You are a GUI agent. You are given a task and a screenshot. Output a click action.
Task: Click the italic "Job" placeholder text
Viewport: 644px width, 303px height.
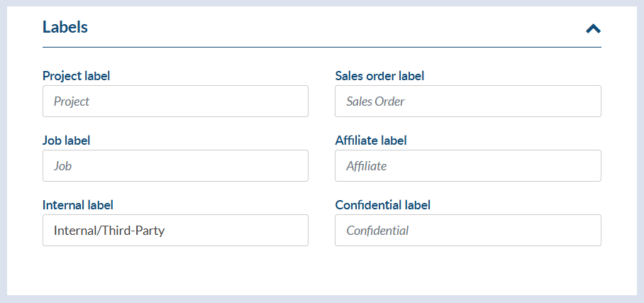coord(63,166)
